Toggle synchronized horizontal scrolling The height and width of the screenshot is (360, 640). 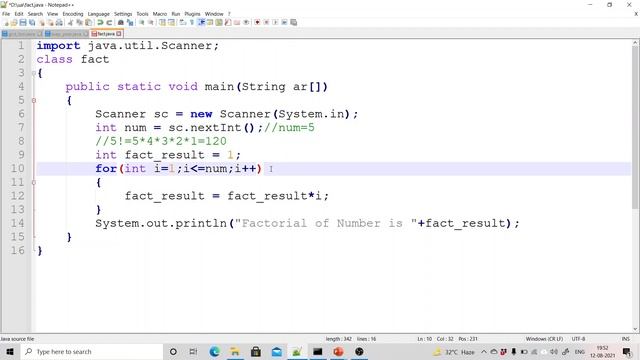(x=171, y=22)
